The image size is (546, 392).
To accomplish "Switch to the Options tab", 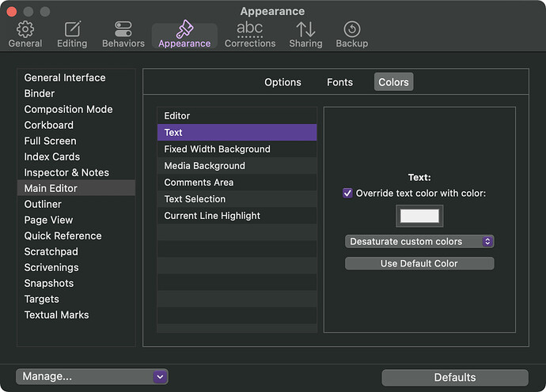I will tap(282, 82).
